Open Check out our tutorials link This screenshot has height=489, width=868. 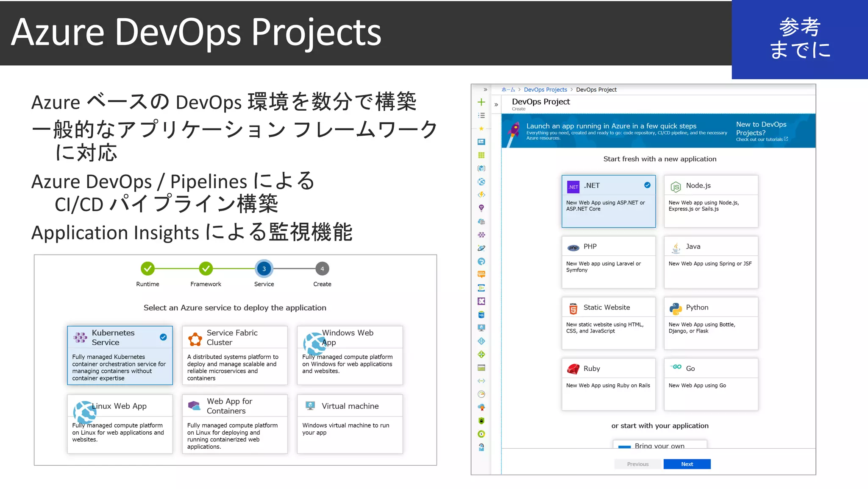762,139
